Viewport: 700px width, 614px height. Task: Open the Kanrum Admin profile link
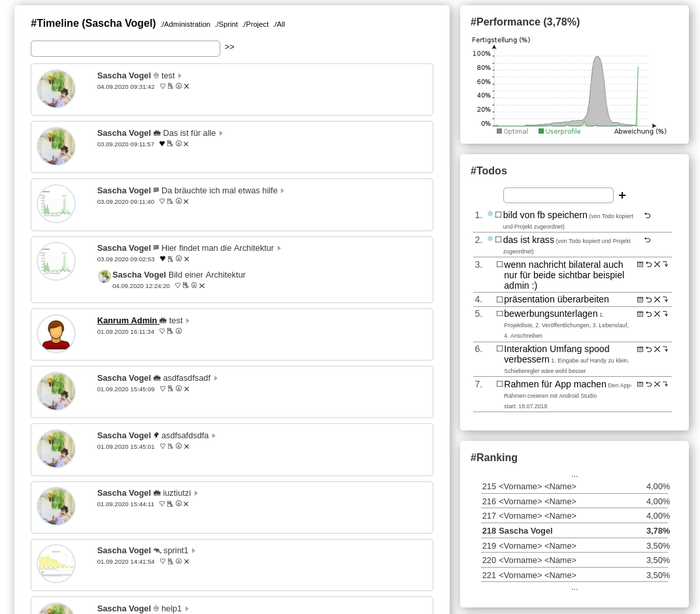click(127, 321)
